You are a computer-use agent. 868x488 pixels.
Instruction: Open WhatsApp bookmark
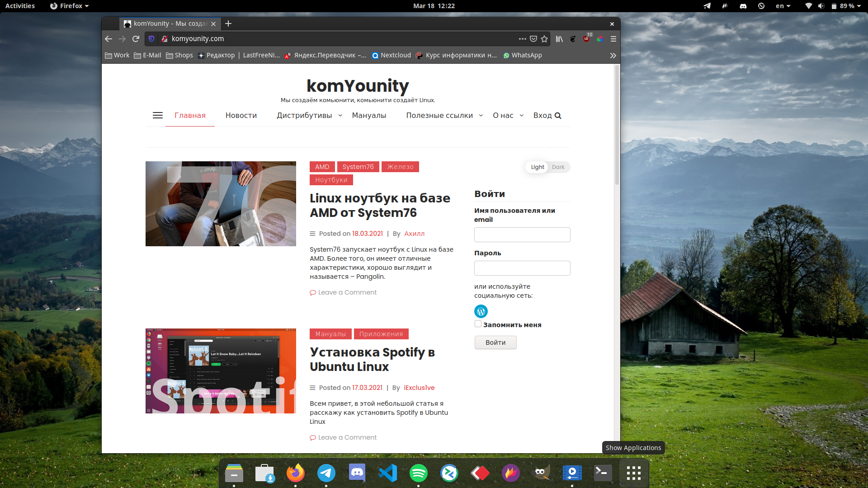[x=522, y=55]
